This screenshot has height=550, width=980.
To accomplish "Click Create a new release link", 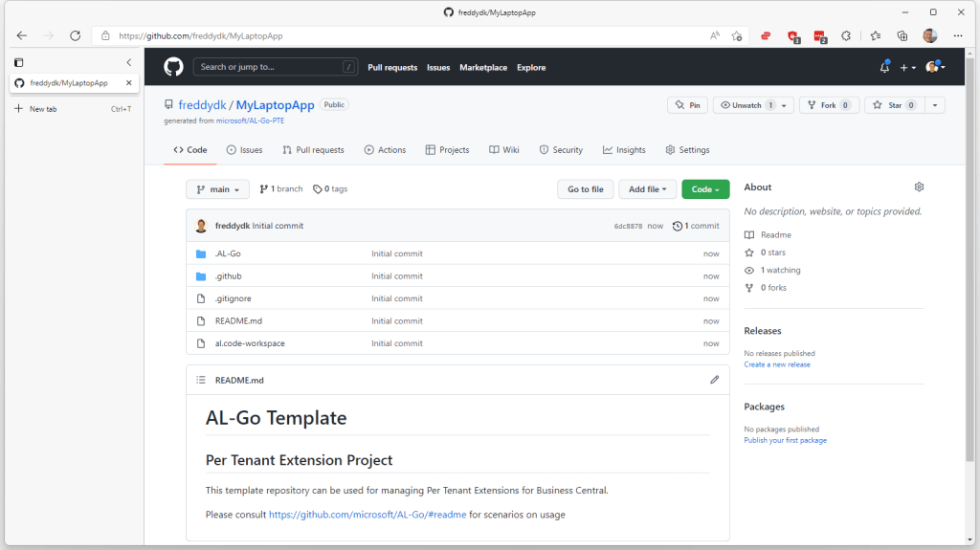I will pos(777,364).
